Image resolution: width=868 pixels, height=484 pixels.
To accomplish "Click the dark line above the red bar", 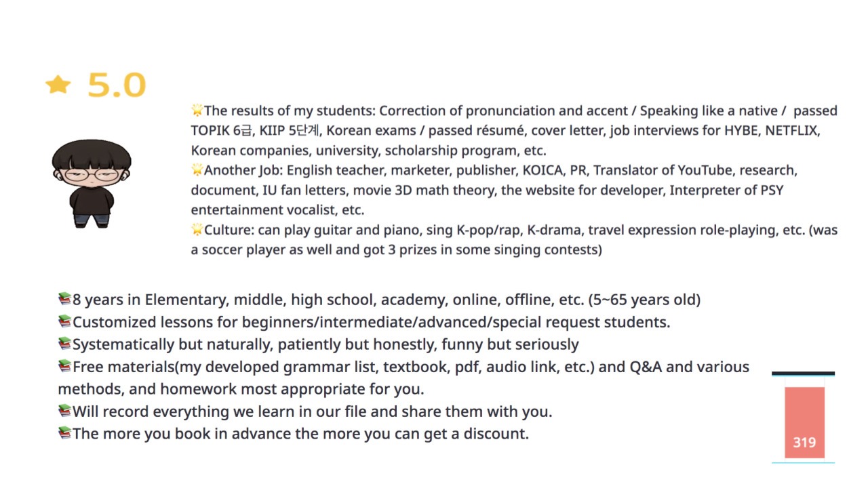I will (x=803, y=374).
